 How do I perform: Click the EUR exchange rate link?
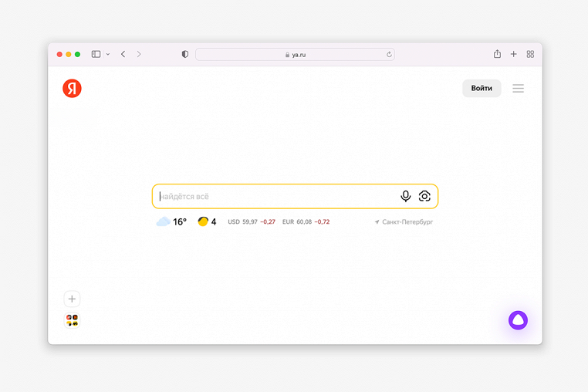(x=306, y=222)
